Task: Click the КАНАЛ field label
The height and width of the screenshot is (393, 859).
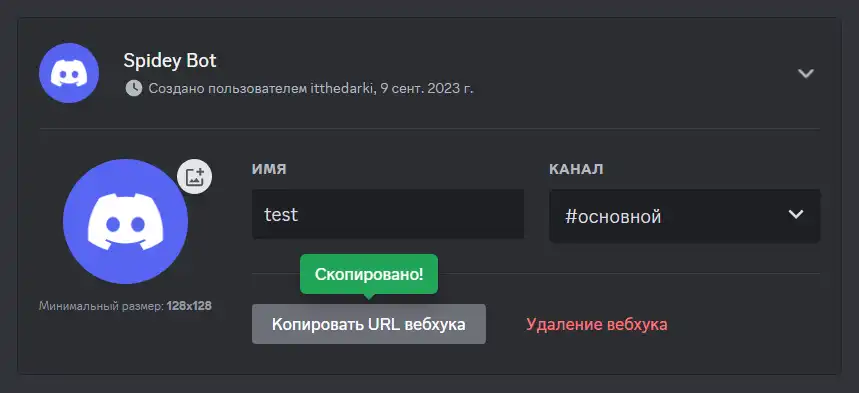Action: pos(576,169)
